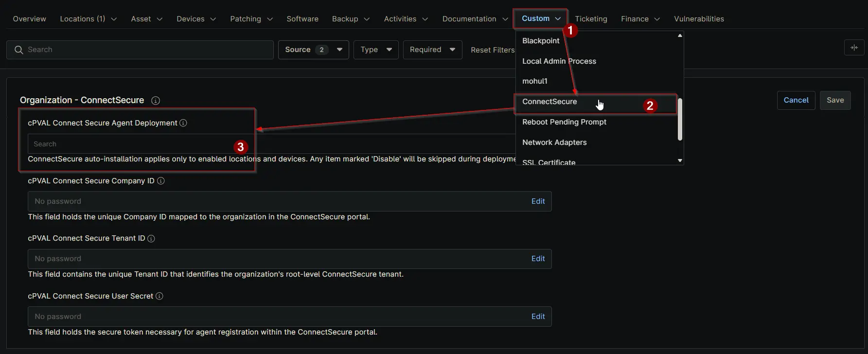Choose Reboot Pending Prompt menu entry
The height and width of the screenshot is (354, 868).
564,122
